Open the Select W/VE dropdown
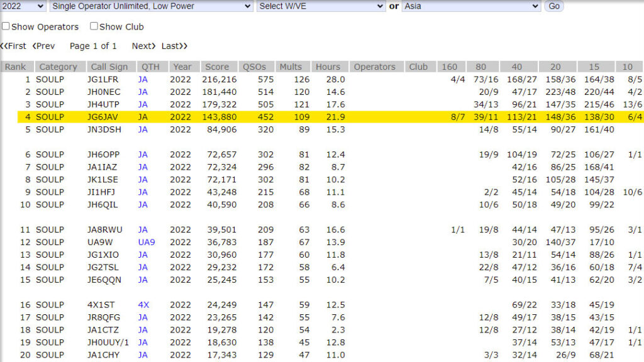Image resolution: width=644 pixels, height=362 pixels. click(321, 6)
